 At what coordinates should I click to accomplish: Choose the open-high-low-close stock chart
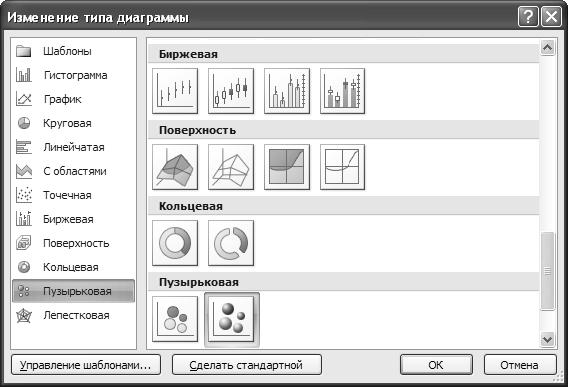click(x=231, y=91)
